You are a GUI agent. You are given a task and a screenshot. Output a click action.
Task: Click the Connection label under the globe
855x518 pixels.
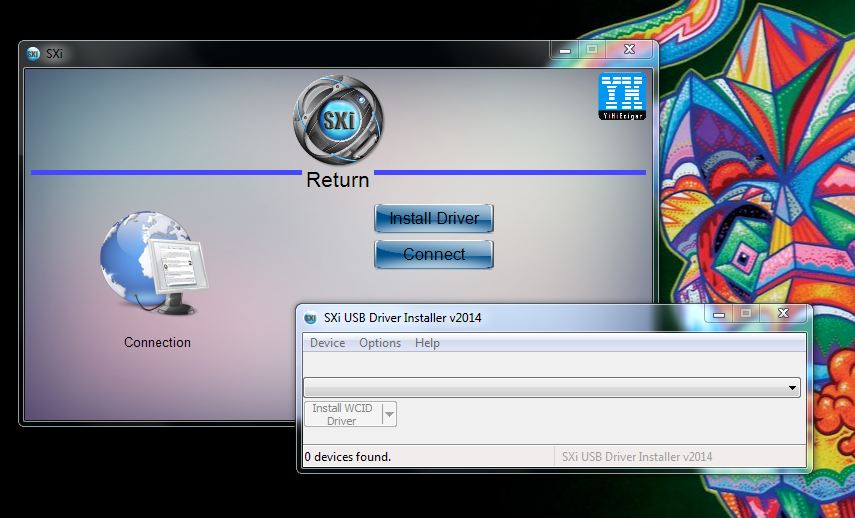157,342
